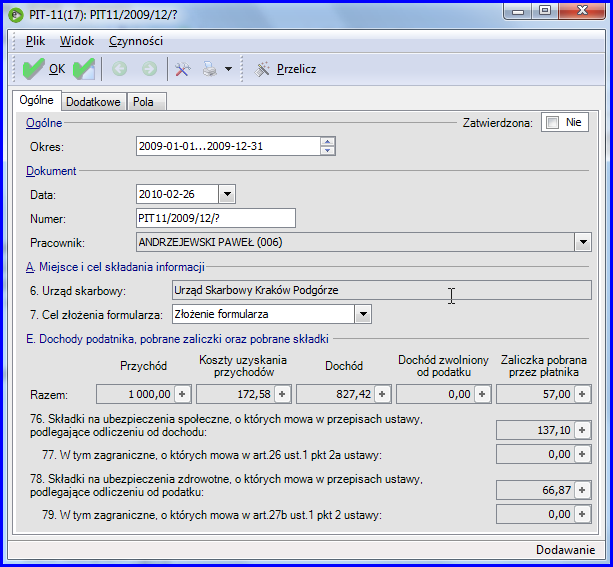Decrease Okres with the down spinner

[x=328, y=150]
